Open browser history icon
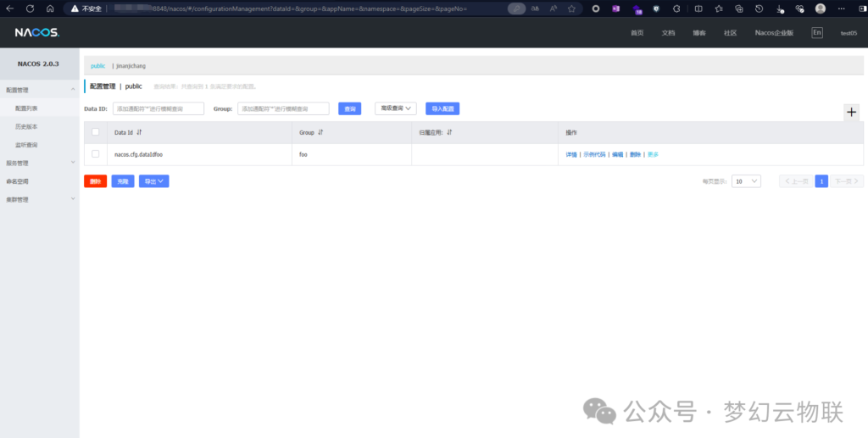 pyautogui.click(x=759, y=8)
